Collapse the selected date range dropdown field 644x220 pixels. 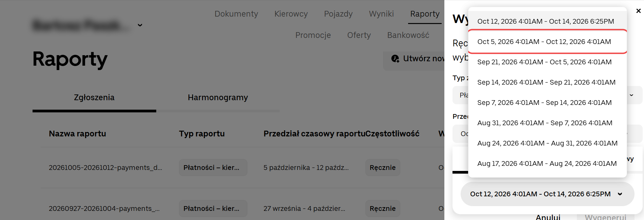(x=547, y=194)
